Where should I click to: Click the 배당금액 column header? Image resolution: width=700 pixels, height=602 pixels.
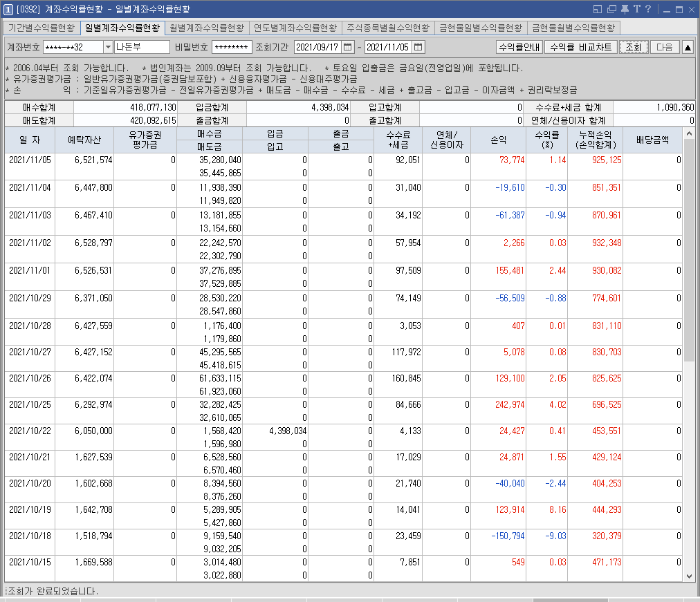[652, 140]
